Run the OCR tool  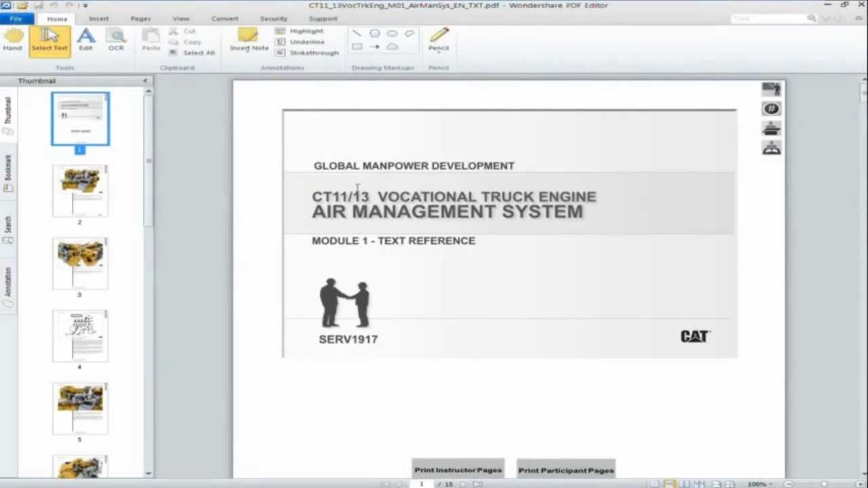[x=116, y=40]
